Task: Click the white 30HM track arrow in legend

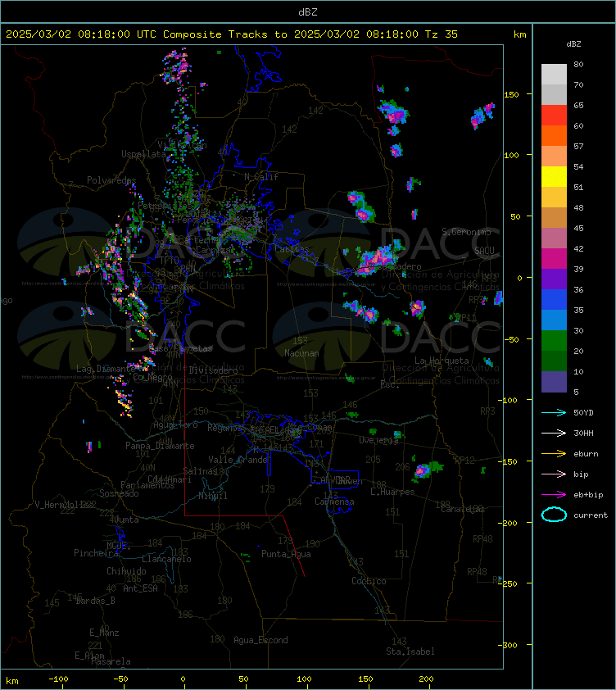Action: click(554, 433)
